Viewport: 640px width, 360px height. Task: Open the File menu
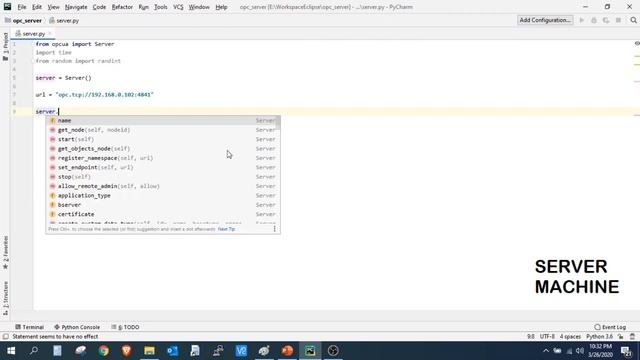(x=22, y=7)
